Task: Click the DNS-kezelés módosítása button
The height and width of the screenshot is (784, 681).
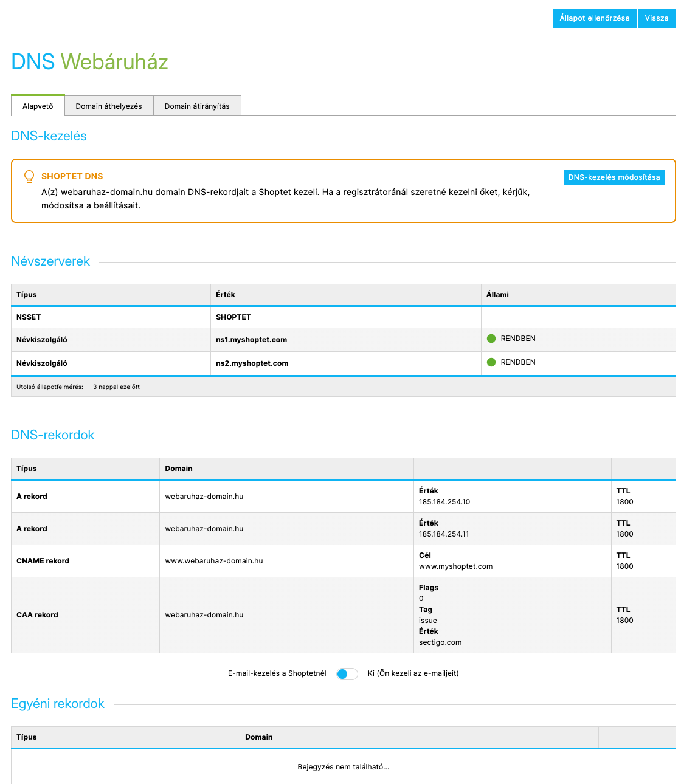Action: point(614,177)
